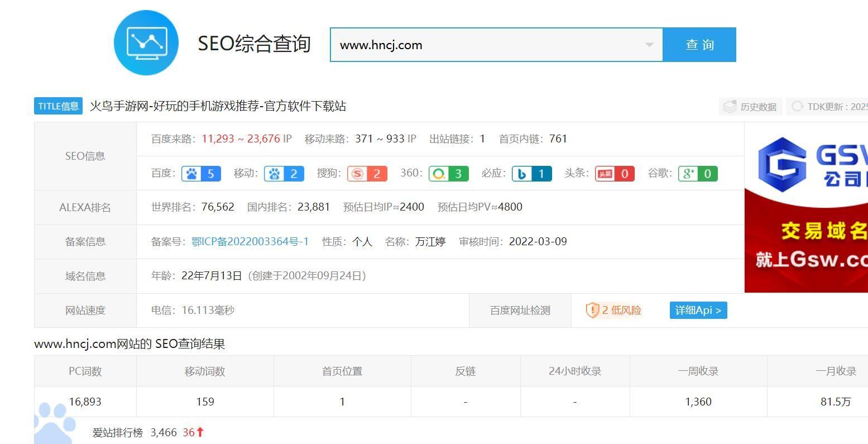The height and width of the screenshot is (444, 868).
Task: Open the domain input dropdown arrow
Action: 649,45
